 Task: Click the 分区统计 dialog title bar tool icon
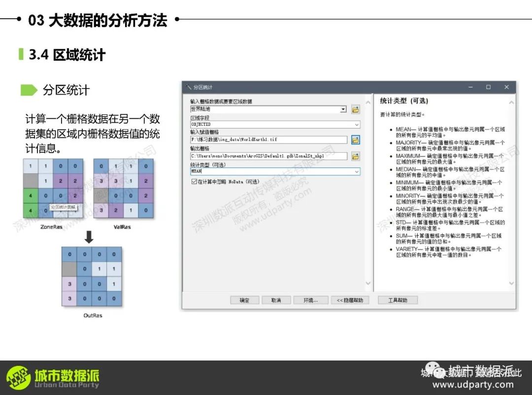click(189, 87)
